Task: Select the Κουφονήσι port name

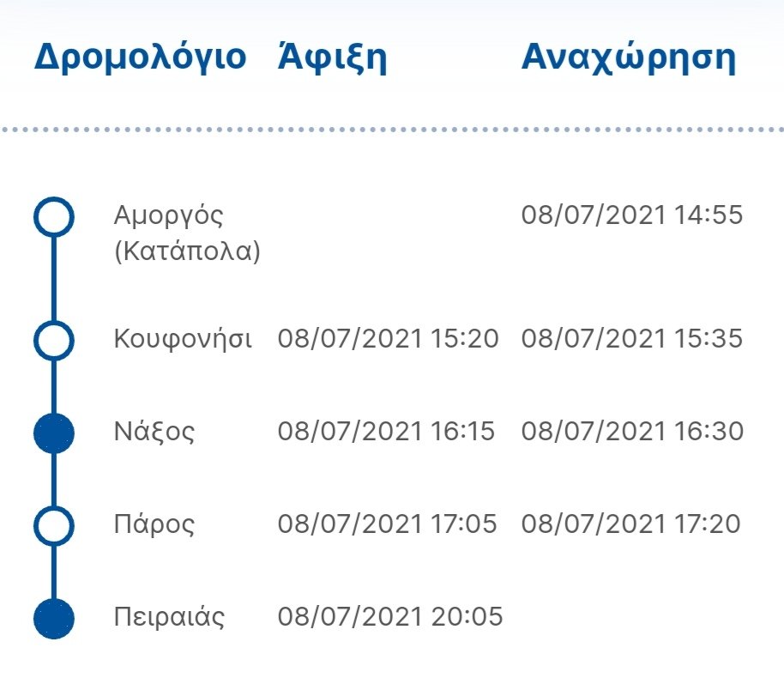Action: [183, 340]
